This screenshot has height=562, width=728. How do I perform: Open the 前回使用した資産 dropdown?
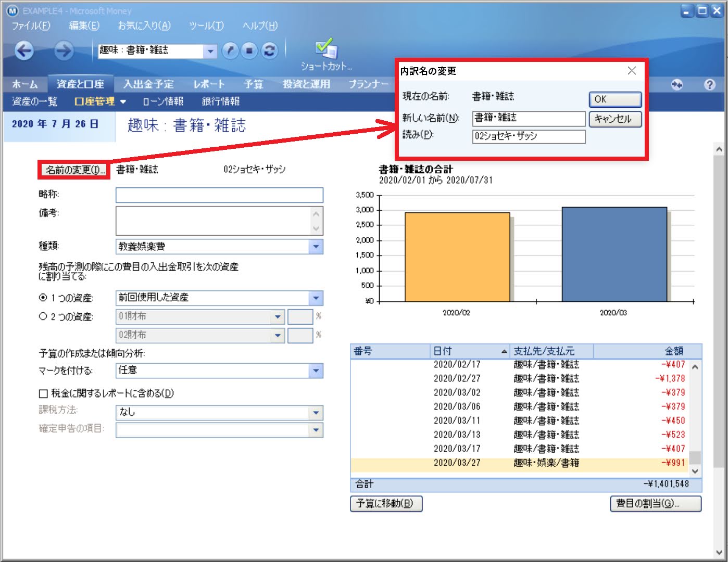(x=316, y=298)
